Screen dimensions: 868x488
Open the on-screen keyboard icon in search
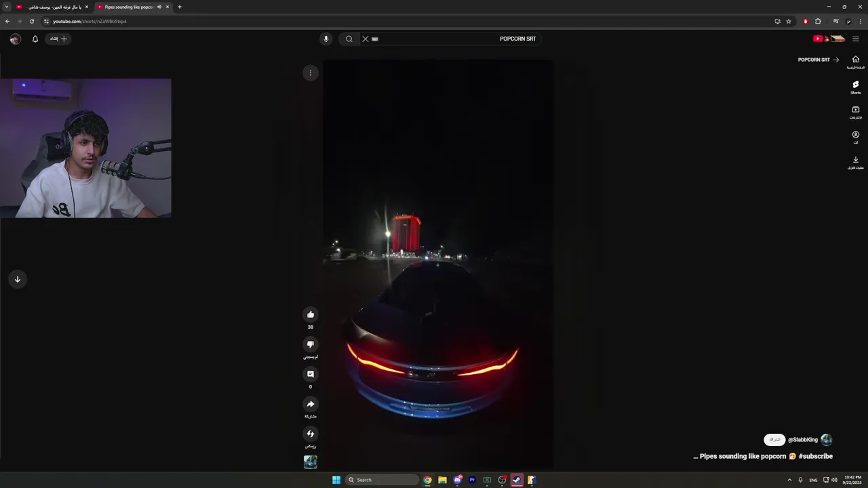(375, 39)
